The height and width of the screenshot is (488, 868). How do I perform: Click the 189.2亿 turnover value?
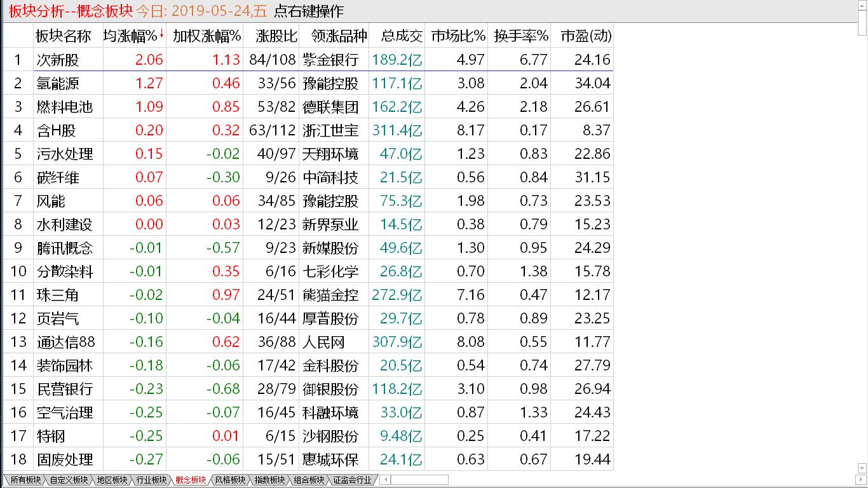(x=397, y=60)
